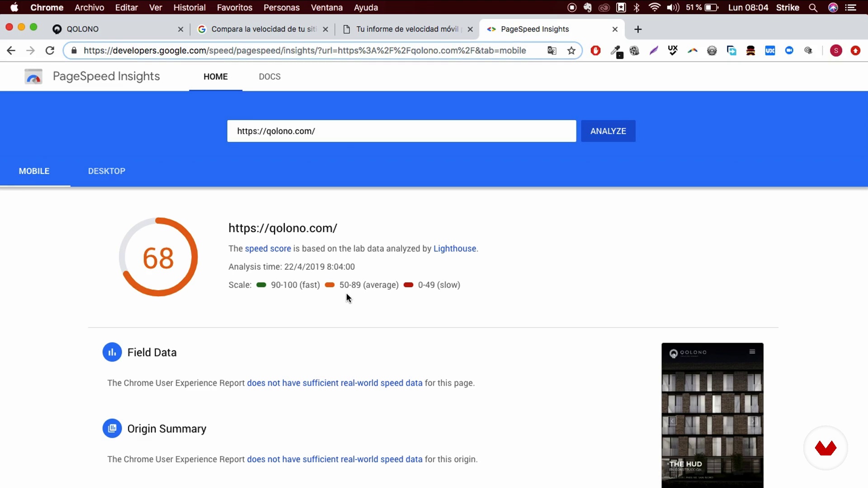Click the Lun 08:04 clock in menu bar
This screenshot has width=868, height=488.
(x=748, y=8)
